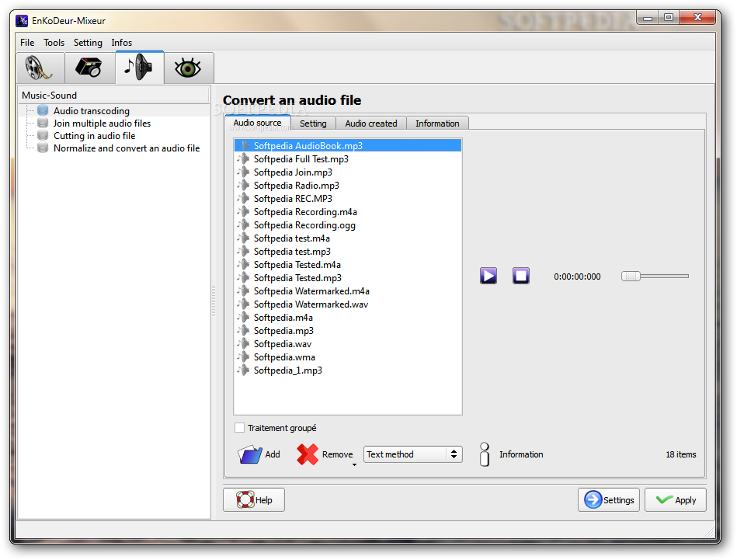Click the speaker icon beside Softpedia Recording.ogg
737x560 pixels.
[244, 224]
